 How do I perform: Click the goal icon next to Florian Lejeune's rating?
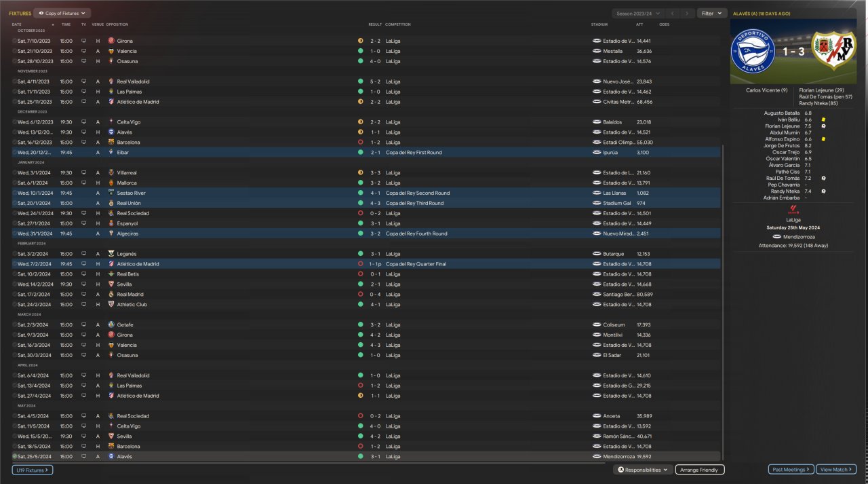tap(823, 126)
